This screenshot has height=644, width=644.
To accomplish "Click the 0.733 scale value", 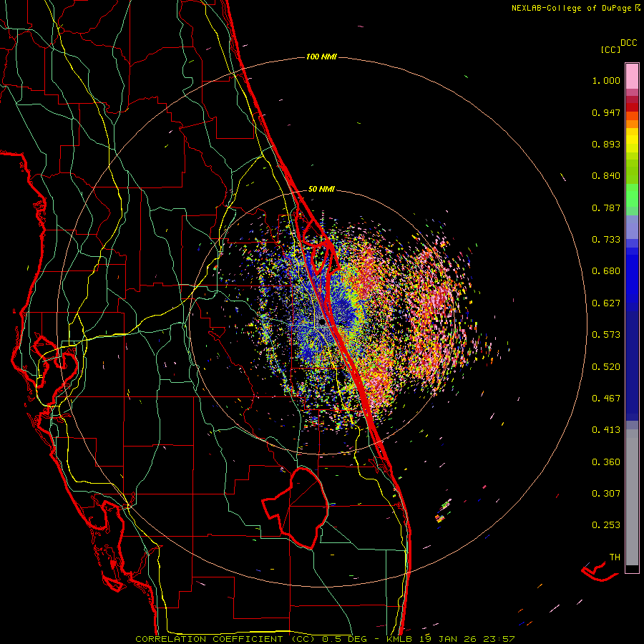I will click(x=606, y=240).
